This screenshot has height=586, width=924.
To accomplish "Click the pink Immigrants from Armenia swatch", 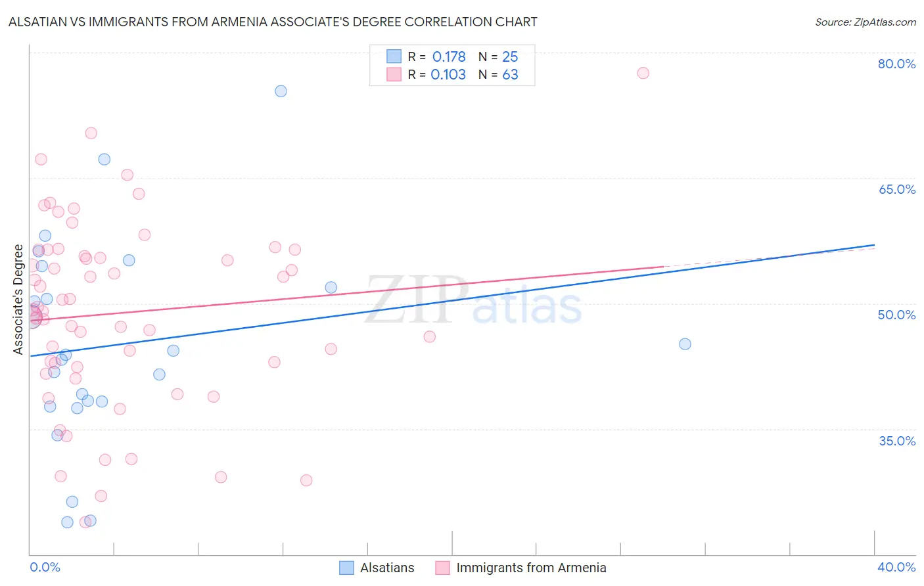I will 442,568.
